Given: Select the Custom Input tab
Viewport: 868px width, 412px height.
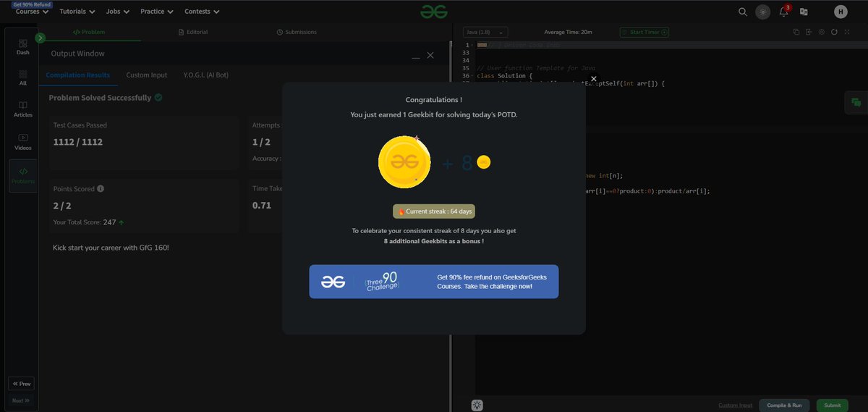Looking at the screenshot, I should [x=147, y=75].
